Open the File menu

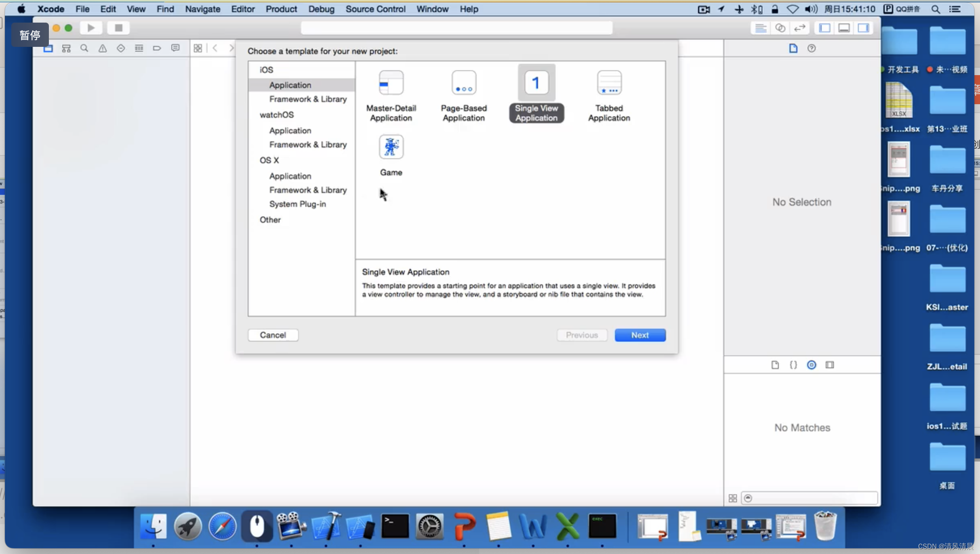[x=82, y=9]
